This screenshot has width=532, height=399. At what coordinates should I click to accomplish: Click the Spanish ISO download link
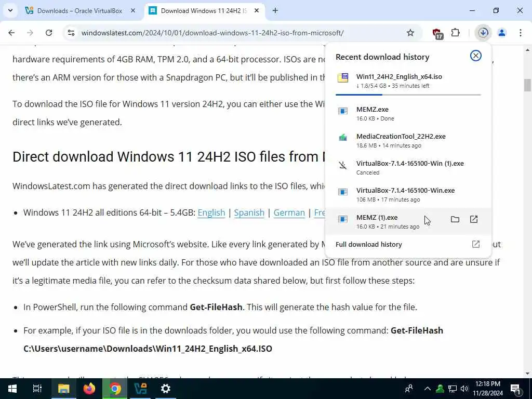click(249, 212)
